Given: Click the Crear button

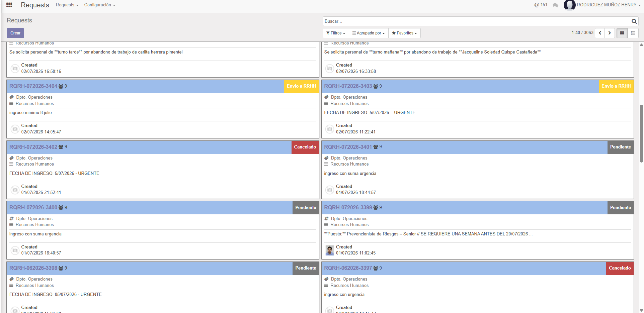Looking at the screenshot, I should click(15, 33).
